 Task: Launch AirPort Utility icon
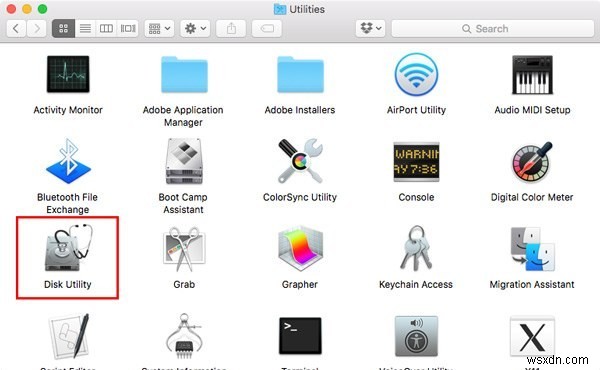point(416,74)
